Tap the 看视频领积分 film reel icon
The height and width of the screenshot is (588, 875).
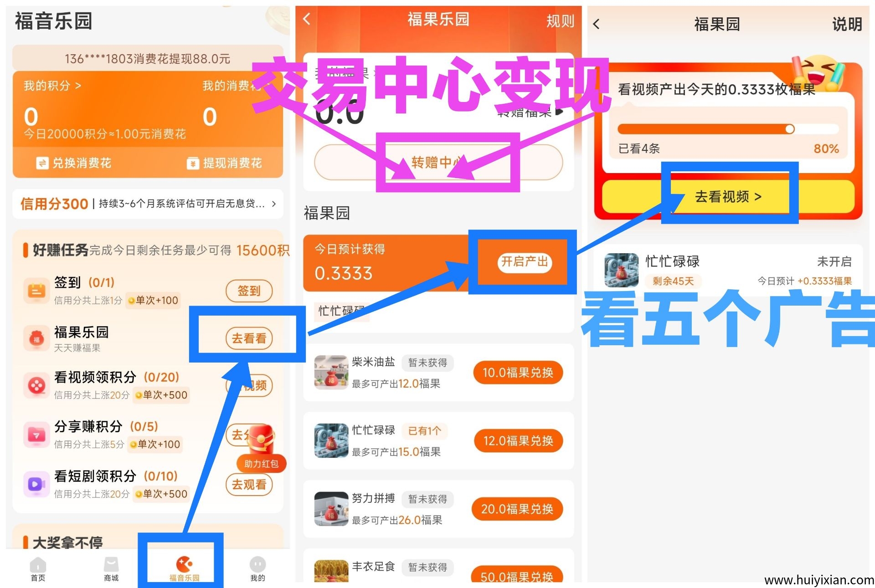36,386
